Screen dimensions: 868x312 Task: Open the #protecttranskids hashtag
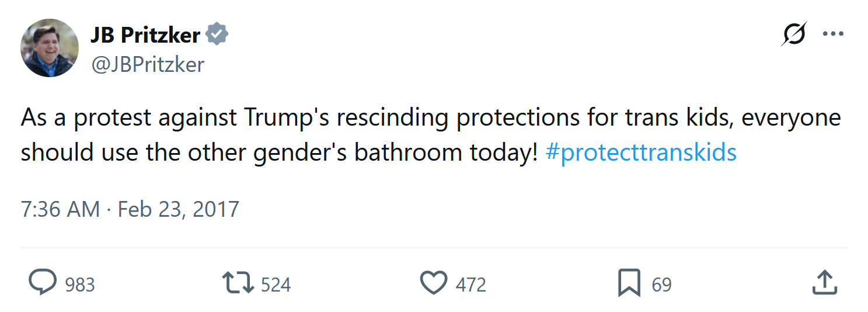coord(640,152)
